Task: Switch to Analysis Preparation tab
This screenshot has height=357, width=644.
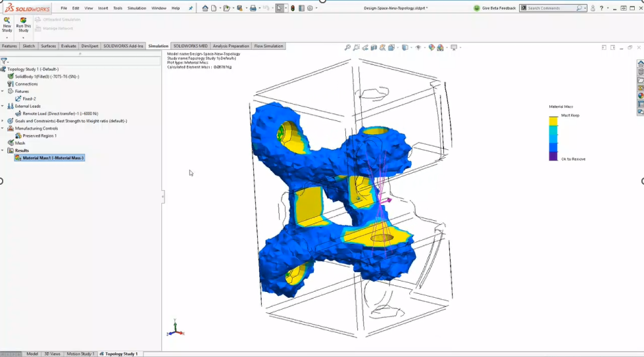Action: 231,46
